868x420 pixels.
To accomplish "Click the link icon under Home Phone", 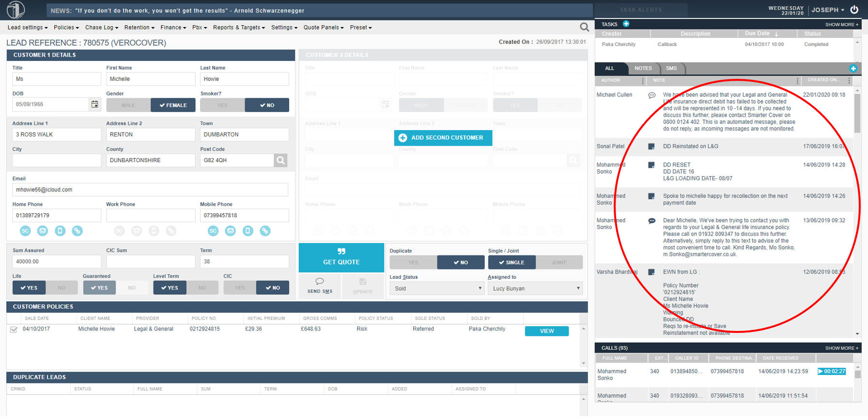I will [x=77, y=231].
